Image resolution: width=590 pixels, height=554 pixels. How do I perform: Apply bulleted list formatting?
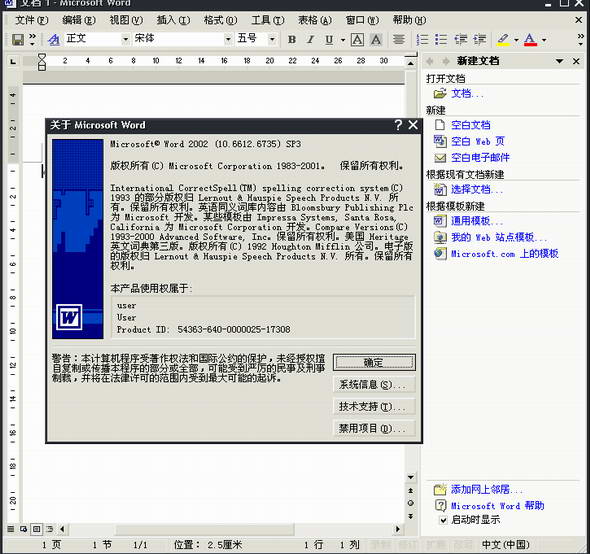click(x=441, y=40)
